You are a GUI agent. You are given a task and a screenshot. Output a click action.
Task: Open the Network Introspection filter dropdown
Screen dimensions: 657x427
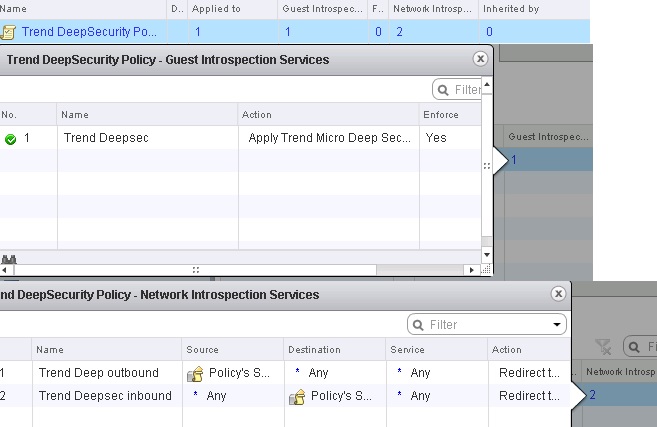tap(557, 325)
